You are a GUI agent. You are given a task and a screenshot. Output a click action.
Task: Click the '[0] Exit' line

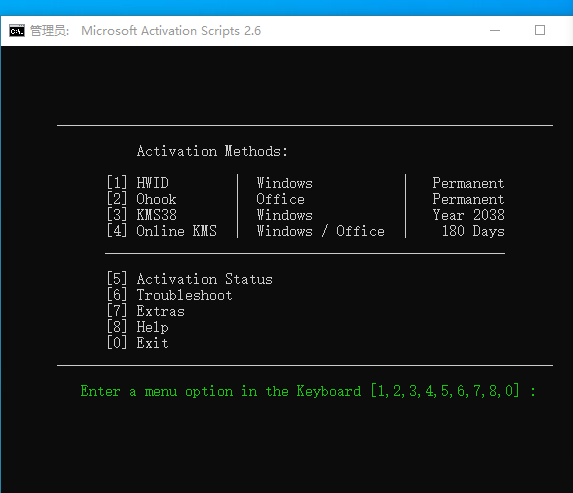(138, 343)
